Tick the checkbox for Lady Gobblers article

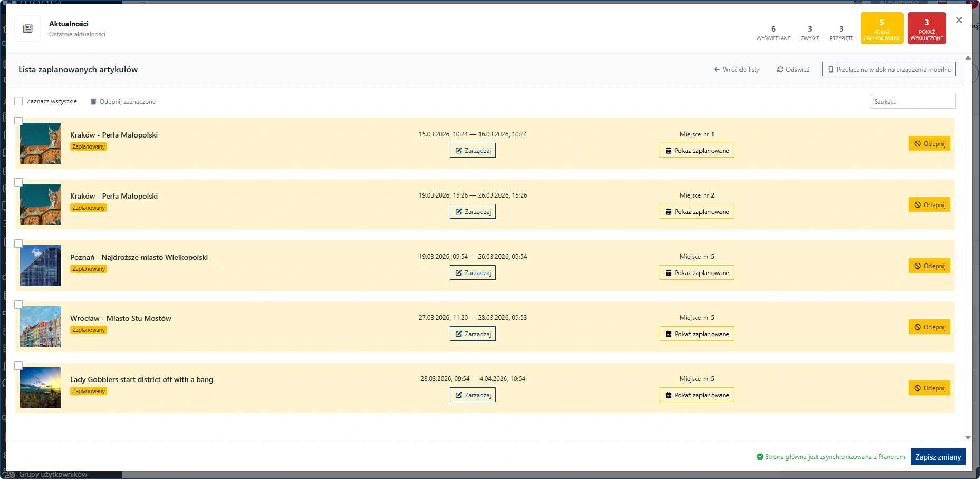[18, 366]
